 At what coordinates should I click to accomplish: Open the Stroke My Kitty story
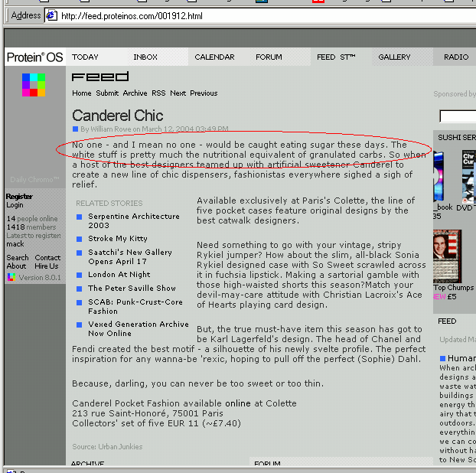[118, 239]
